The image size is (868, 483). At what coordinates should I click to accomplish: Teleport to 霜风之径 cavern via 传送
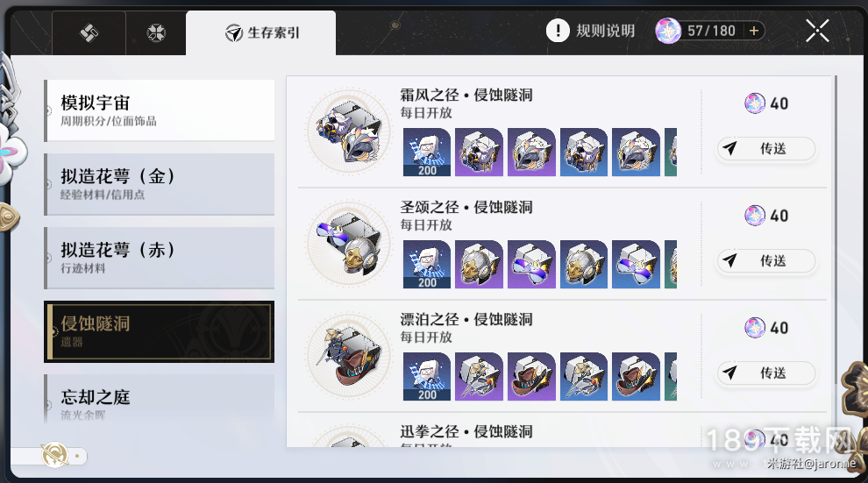766,149
